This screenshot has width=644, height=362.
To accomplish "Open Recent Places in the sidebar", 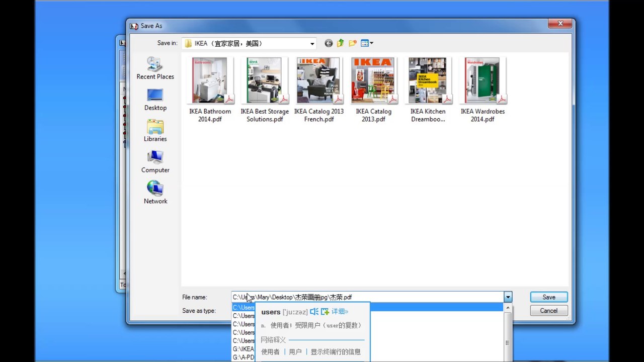I will (x=155, y=68).
